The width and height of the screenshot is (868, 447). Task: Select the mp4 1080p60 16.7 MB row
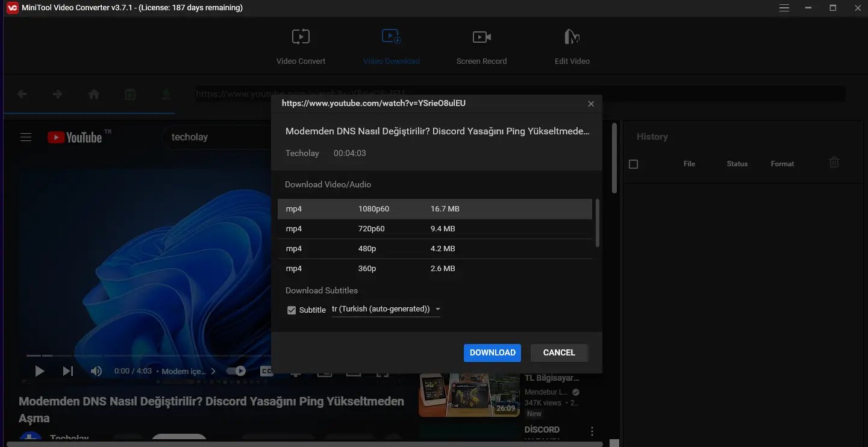click(435, 209)
